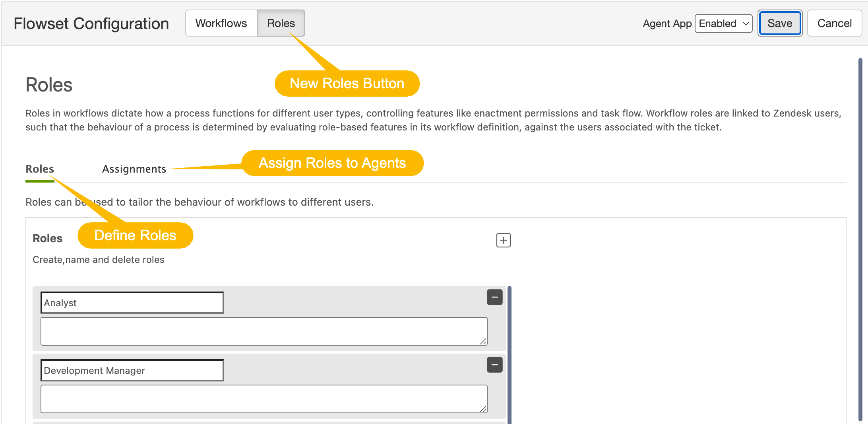This screenshot has height=424, width=868.
Task: Click the plus icon to add a role
Action: tap(503, 240)
